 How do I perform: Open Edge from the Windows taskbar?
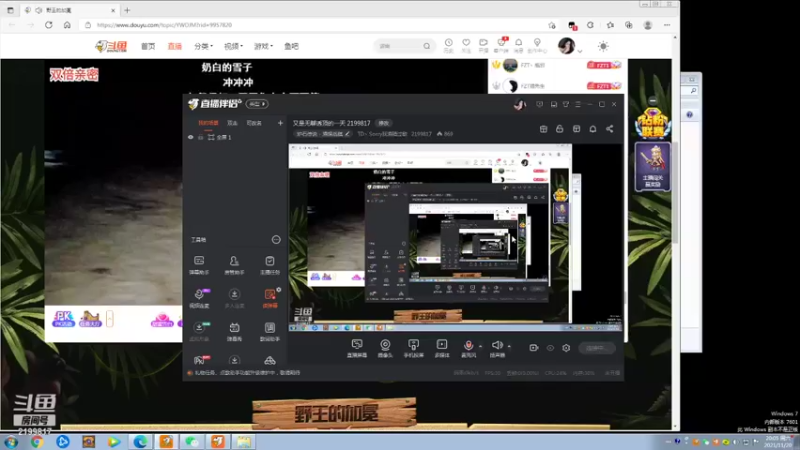coord(140,441)
